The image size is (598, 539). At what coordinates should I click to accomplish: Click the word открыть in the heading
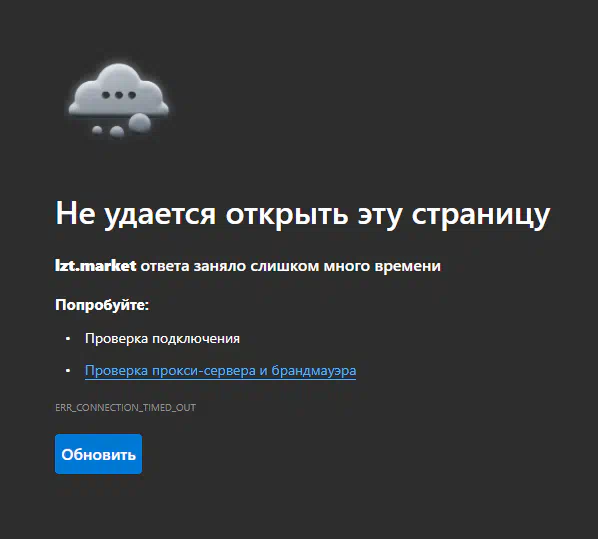pos(287,215)
